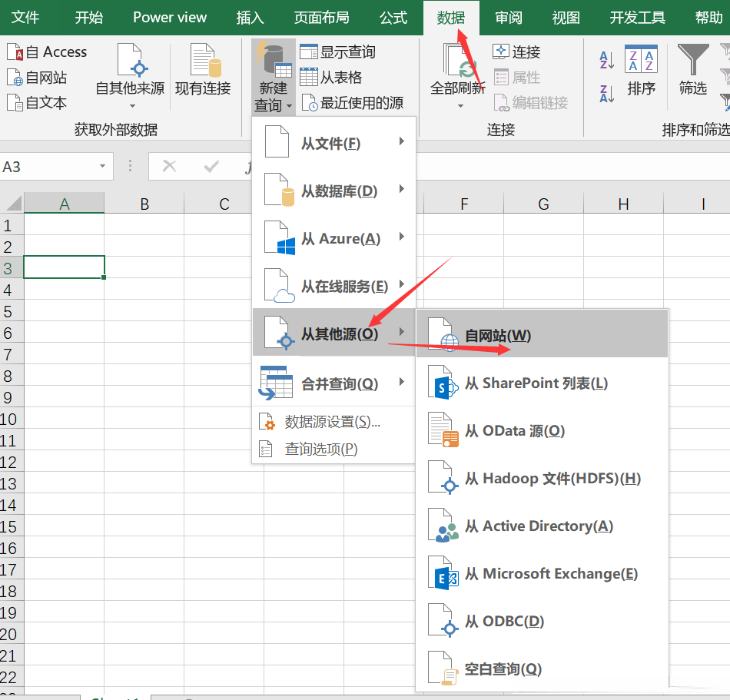
Task: Switch to the Developer (开发工具) tab
Action: [x=638, y=18]
